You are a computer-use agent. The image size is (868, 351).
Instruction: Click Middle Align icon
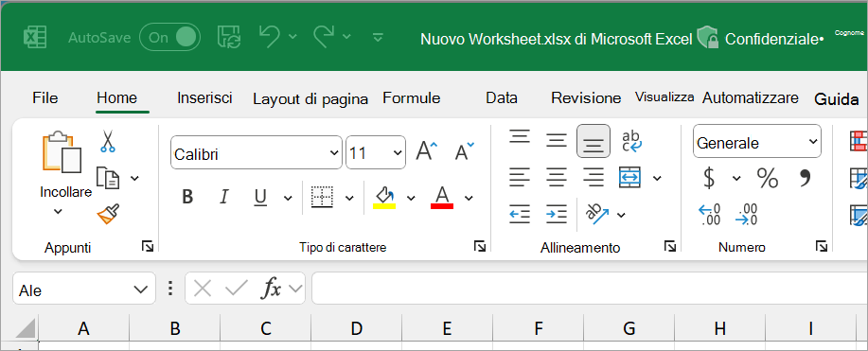(557, 140)
